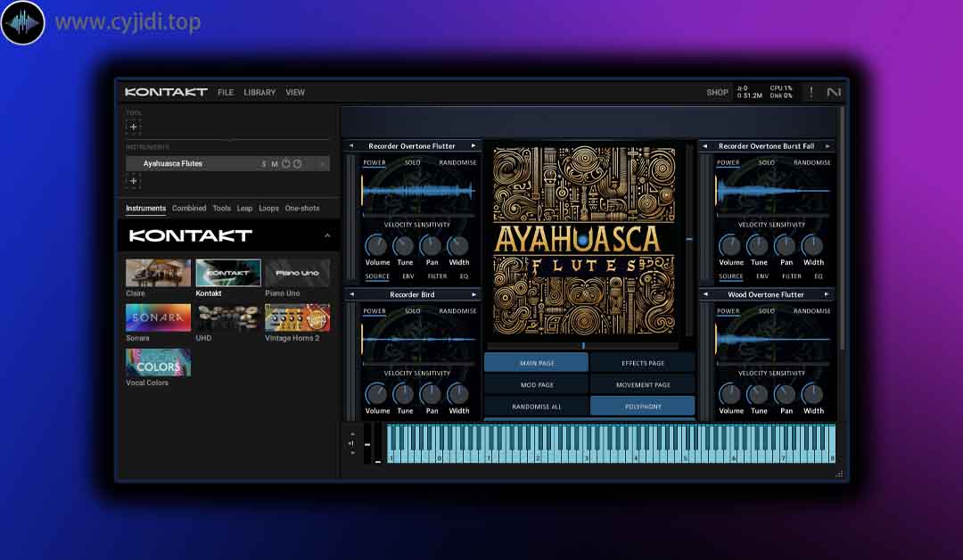This screenshot has width=963, height=560.
Task: Mute the Ayahuasca Flutes instrument with the M icon
Action: pyautogui.click(x=275, y=164)
